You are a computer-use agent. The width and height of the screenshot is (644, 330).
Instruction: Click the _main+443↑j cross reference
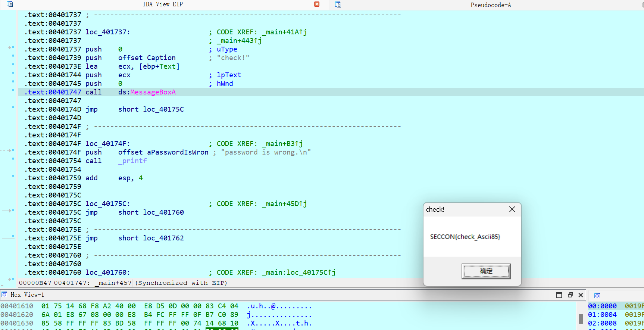click(239, 41)
